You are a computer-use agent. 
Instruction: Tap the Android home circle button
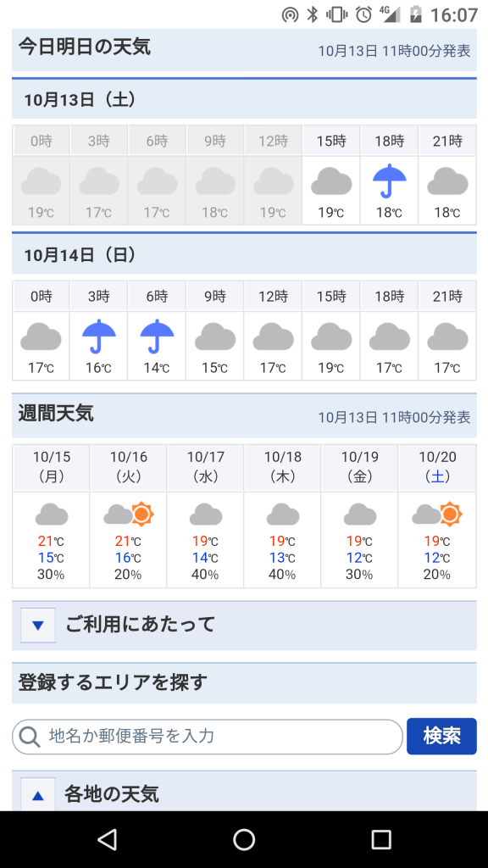click(x=244, y=839)
